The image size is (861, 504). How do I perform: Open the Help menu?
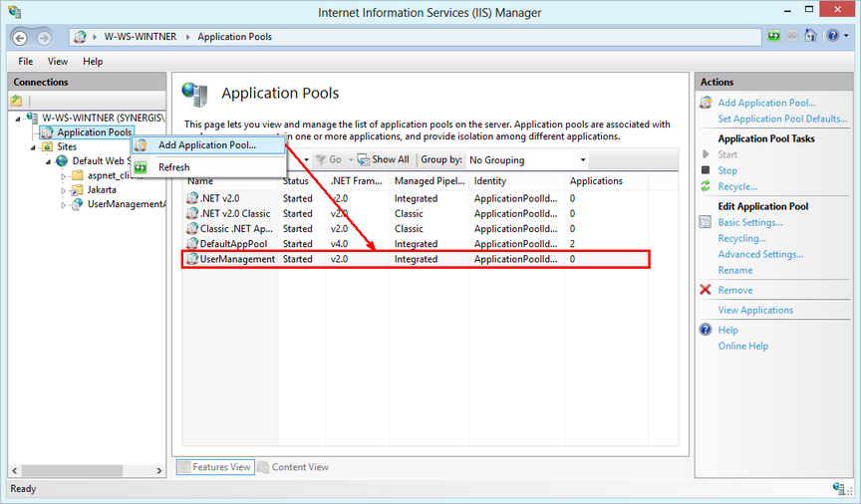[93, 61]
